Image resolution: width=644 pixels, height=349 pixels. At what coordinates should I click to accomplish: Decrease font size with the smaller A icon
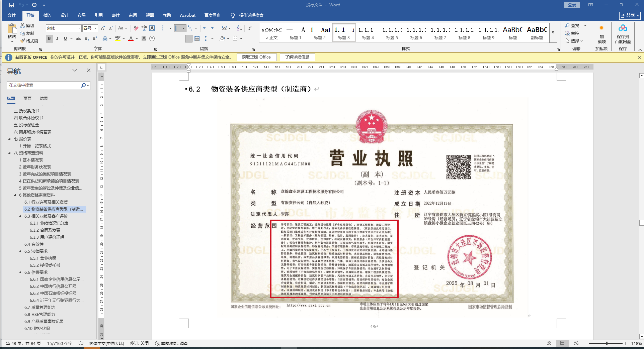point(111,28)
